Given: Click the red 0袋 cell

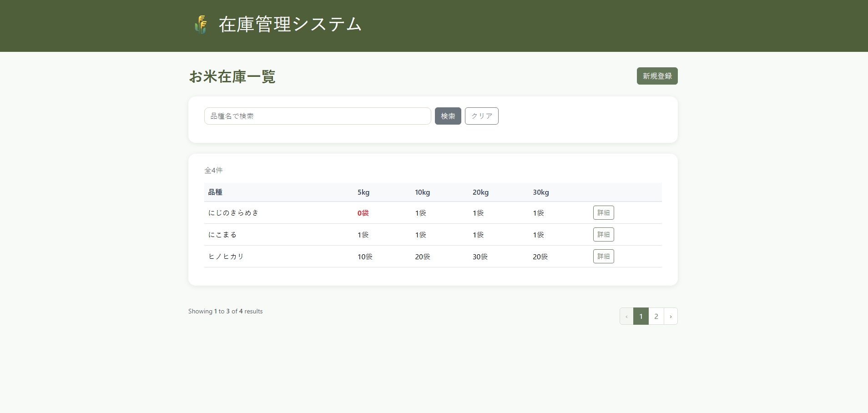Looking at the screenshot, I should tap(363, 213).
